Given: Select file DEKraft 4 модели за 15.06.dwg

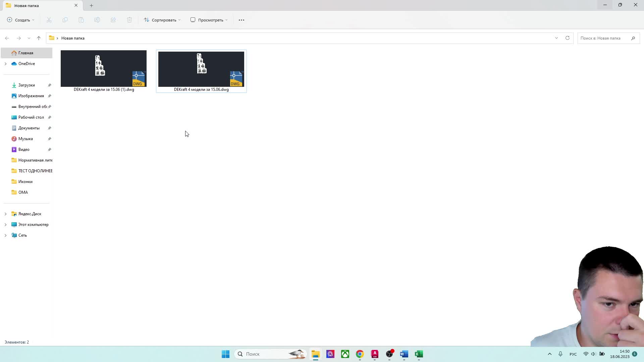Looking at the screenshot, I should click(201, 71).
